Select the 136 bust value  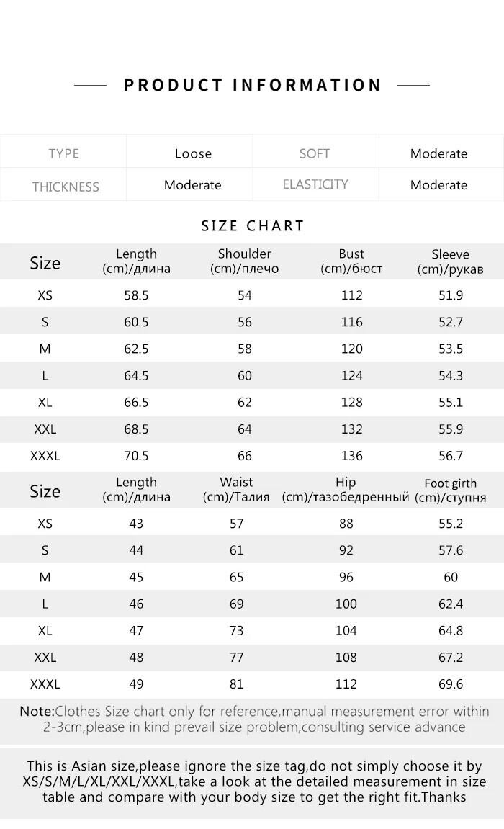click(351, 456)
